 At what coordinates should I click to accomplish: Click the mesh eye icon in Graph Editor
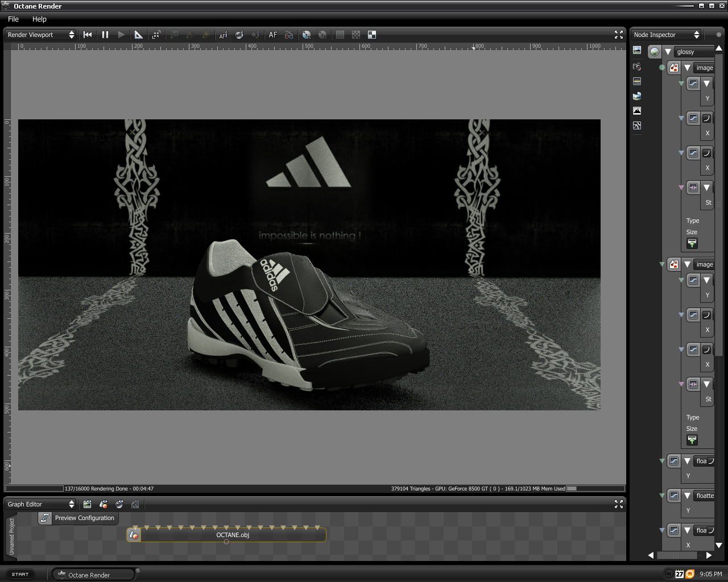tap(103, 504)
